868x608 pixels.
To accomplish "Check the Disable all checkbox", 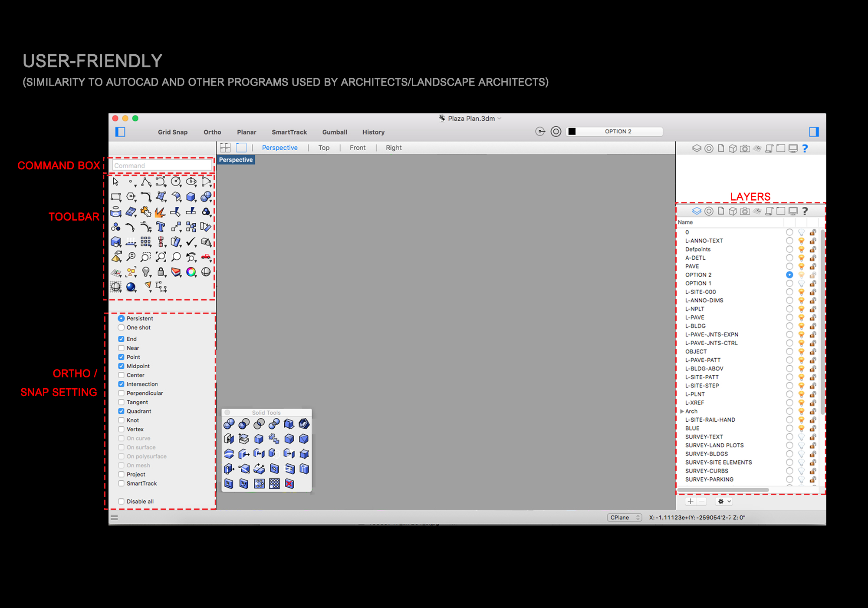I will point(122,501).
